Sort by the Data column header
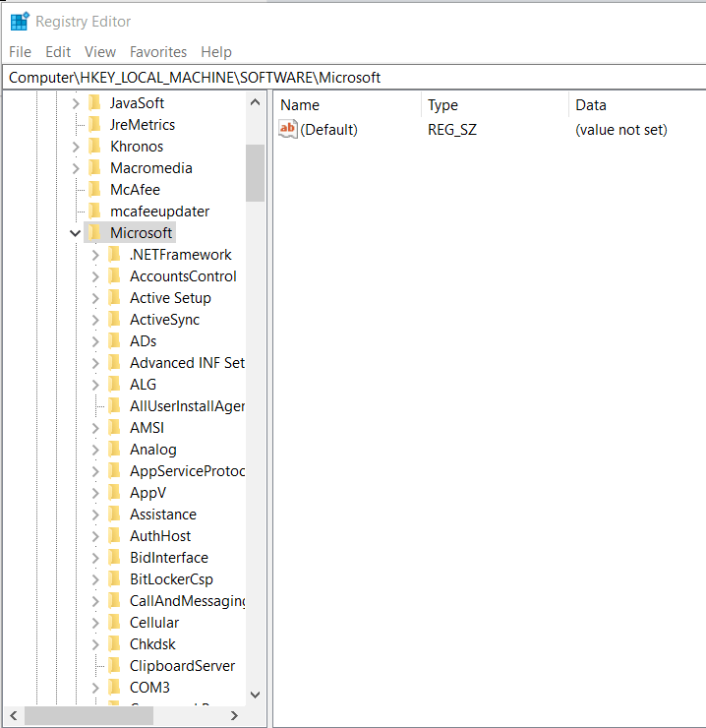Screen dimensions: 706x728 pyautogui.click(x=638, y=105)
